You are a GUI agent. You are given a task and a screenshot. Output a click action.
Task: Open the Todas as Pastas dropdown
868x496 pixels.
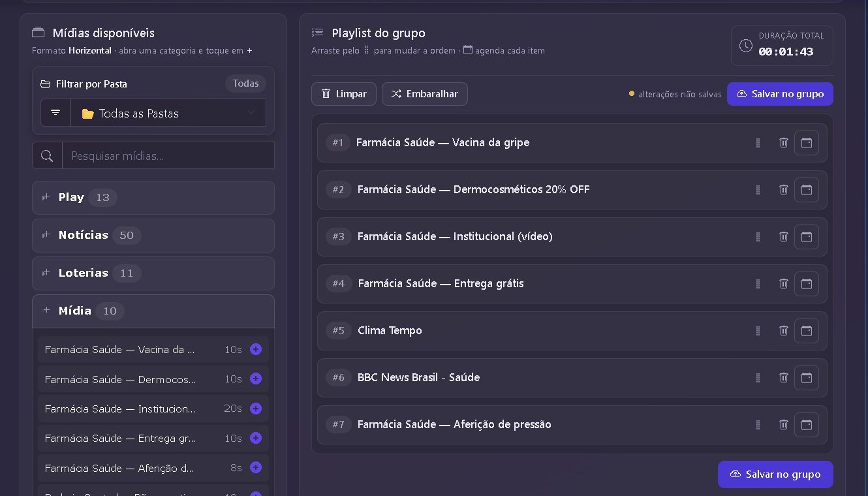click(168, 113)
